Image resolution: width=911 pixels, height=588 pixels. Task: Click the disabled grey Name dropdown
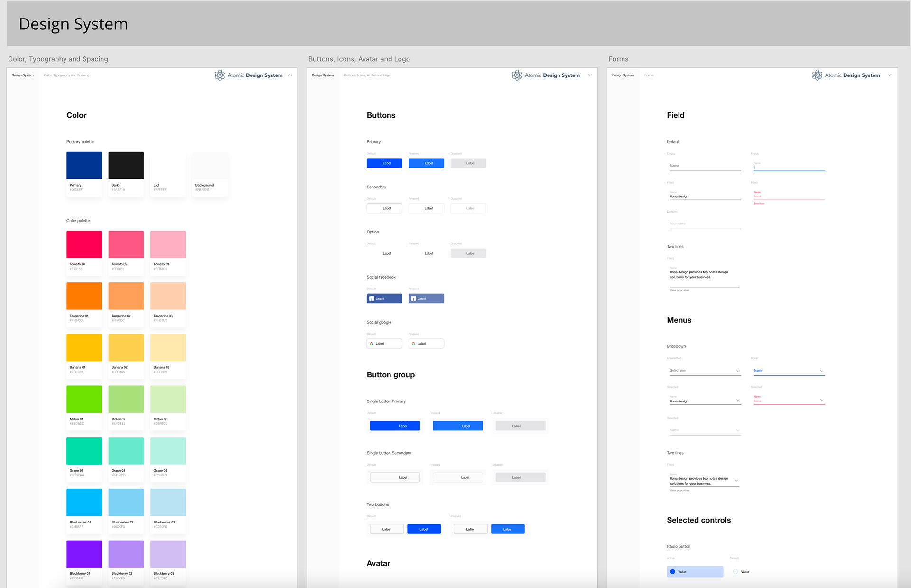coord(705,430)
